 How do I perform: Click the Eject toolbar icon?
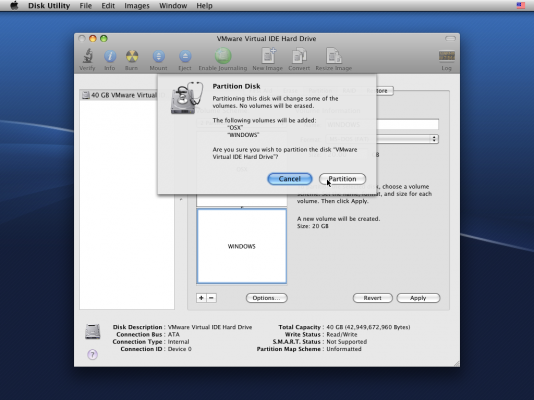point(185,56)
